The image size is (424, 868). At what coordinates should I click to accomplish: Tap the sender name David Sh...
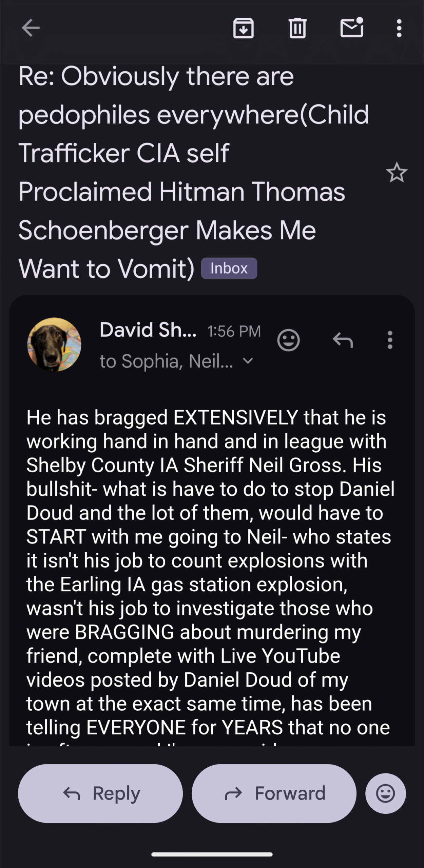tap(148, 330)
